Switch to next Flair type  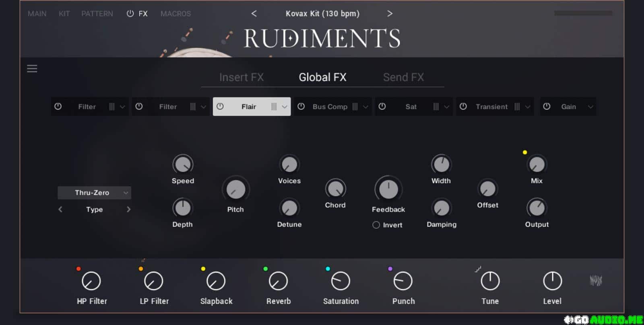tap(128, 209)
